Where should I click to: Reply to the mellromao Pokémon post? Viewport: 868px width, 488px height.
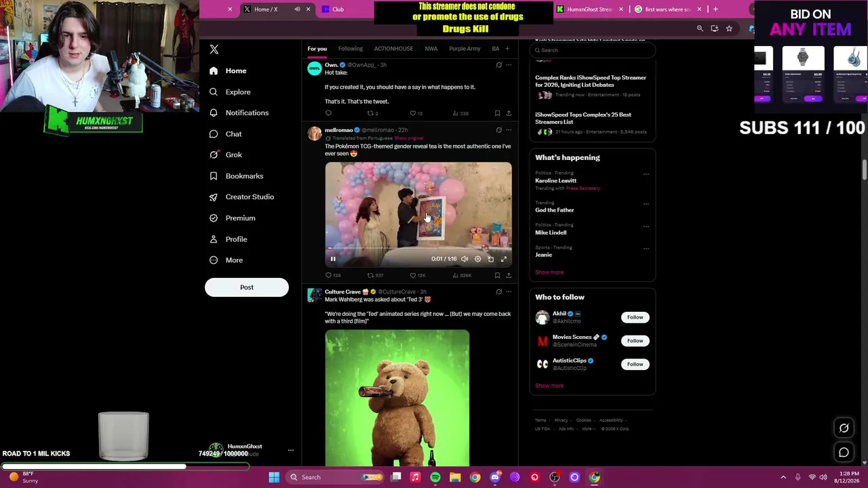[329, 275]
